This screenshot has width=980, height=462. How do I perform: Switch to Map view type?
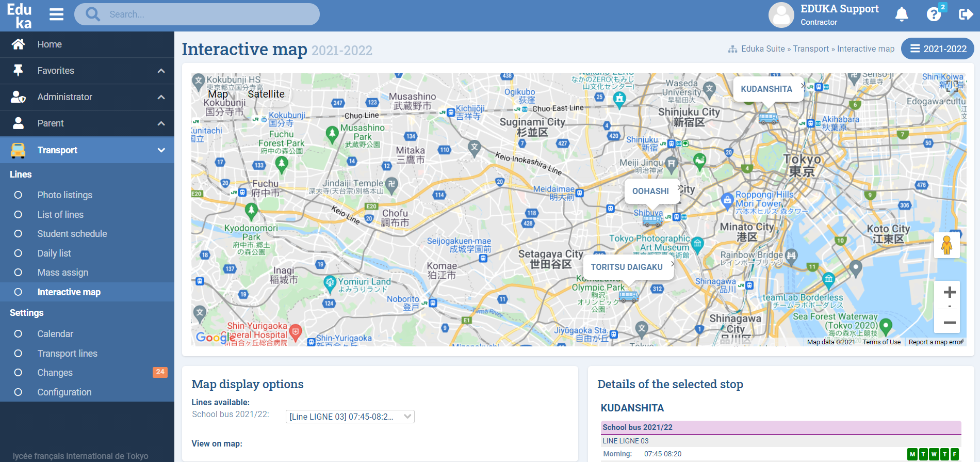218,94
